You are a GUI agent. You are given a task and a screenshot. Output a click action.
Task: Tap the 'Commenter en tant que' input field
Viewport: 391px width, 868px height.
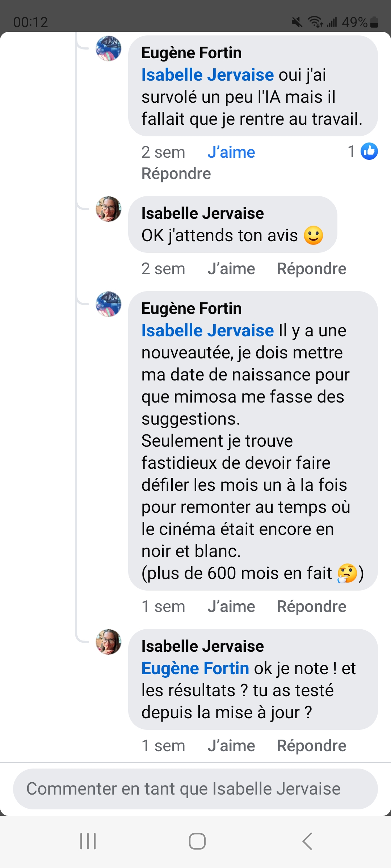(x=195, y=789)
